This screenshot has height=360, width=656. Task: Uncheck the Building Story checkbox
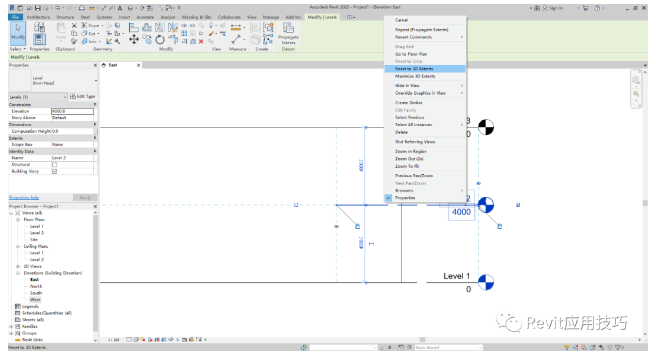(54, 171)
